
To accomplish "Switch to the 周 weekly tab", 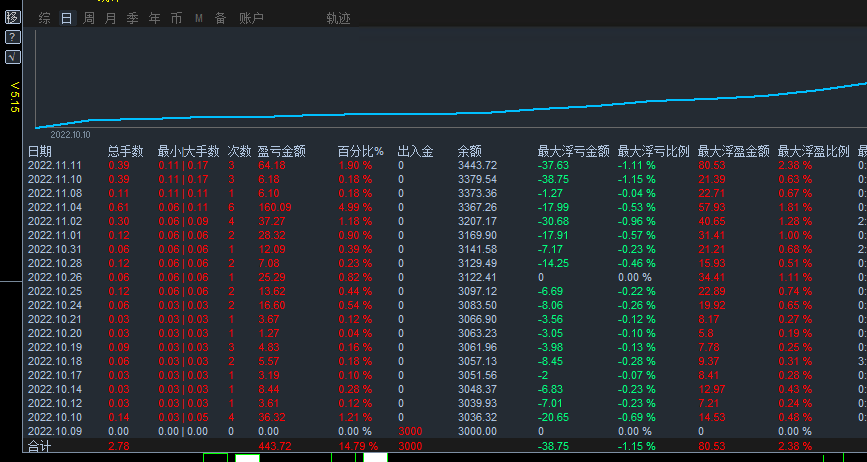I will [88, 18].
